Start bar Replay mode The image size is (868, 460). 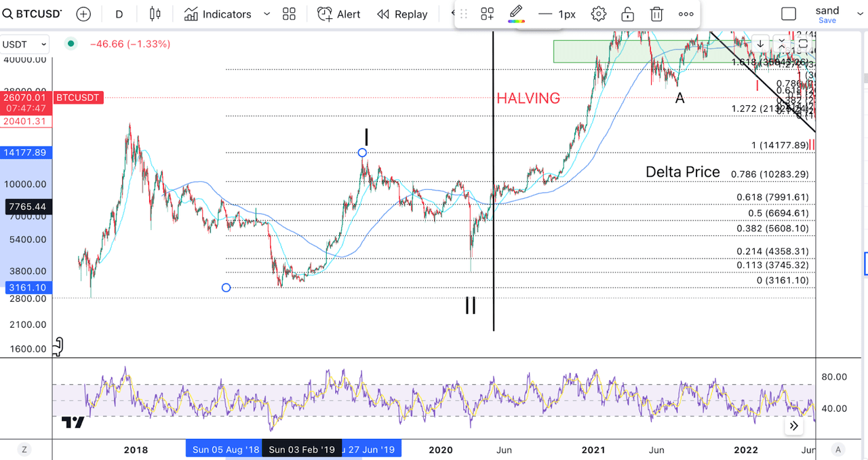point(403,14)
